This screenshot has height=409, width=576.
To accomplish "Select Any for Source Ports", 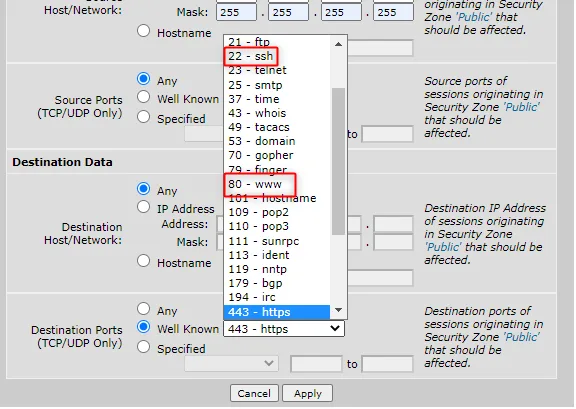I will click(x=143, y=79).
